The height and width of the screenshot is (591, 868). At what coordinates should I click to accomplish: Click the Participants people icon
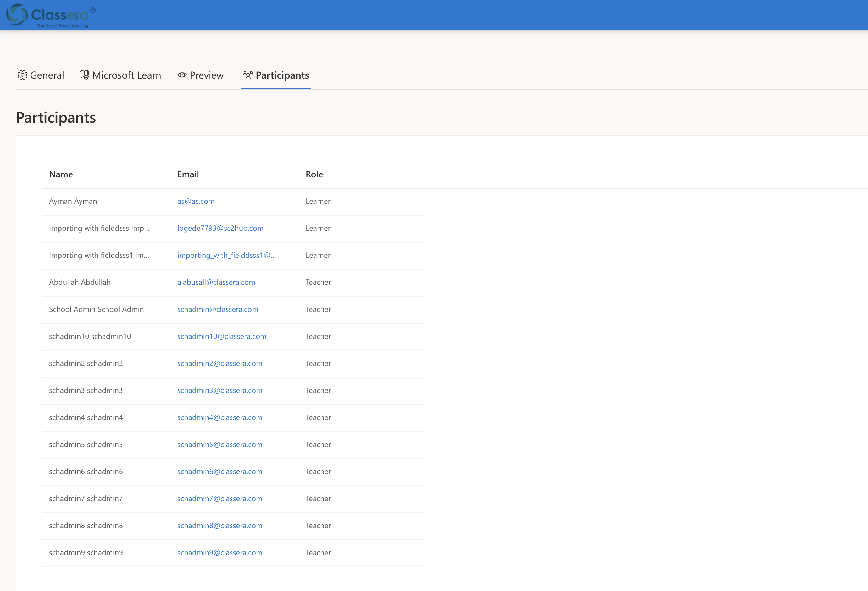click(x=248, y=75)
